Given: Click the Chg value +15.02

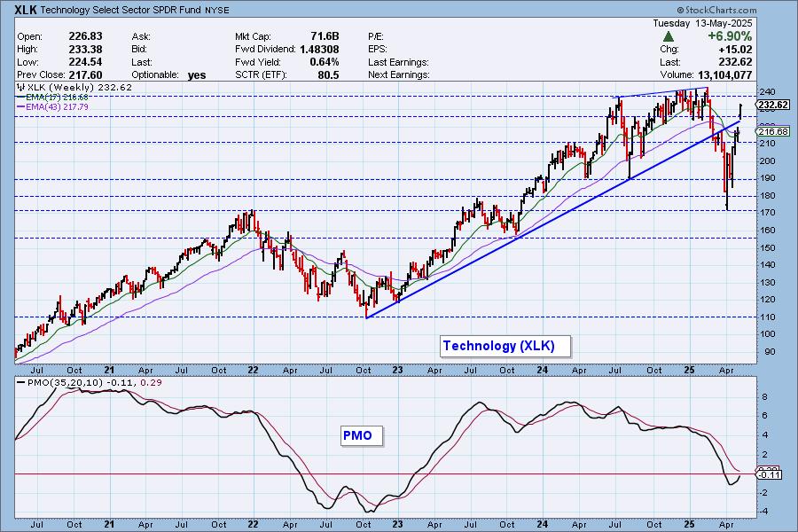Looking at the screenshot, I should point(735,50).
